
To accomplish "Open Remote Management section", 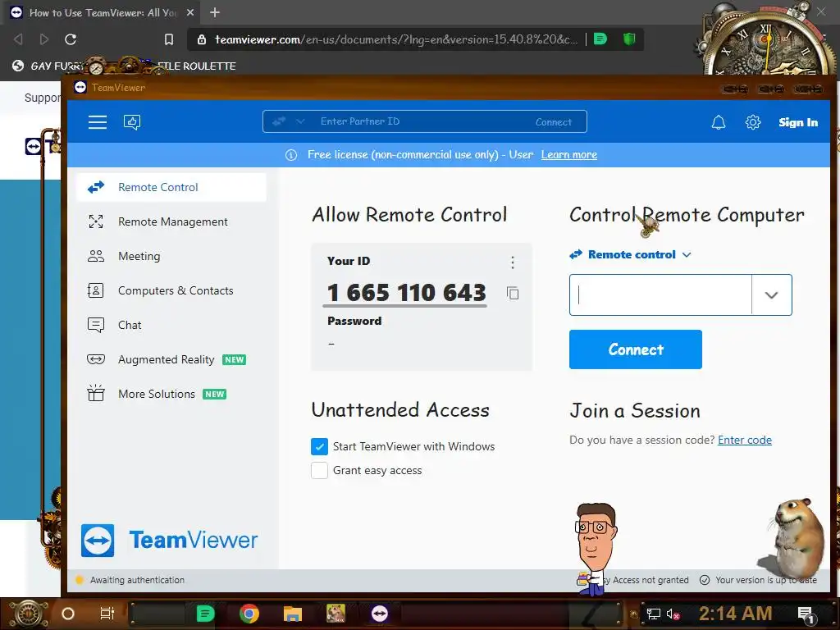I will pyautogui.click(x=171, y=221).
